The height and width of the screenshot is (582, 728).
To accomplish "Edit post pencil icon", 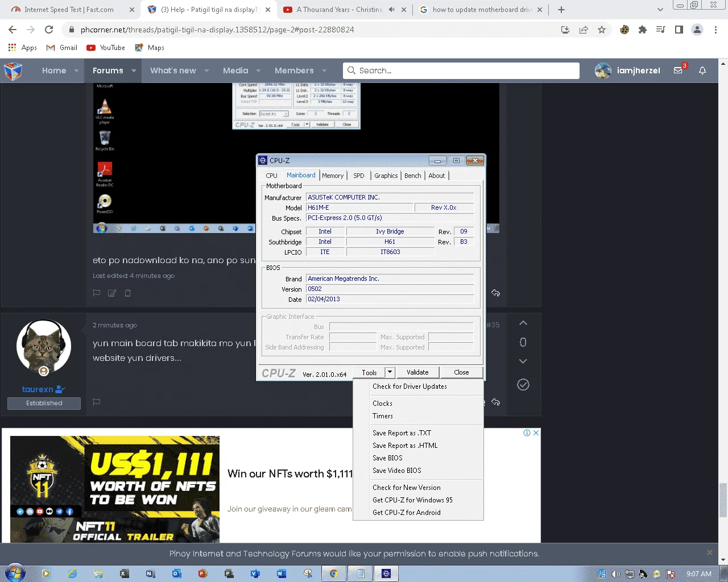I will [x=112, y=293].
